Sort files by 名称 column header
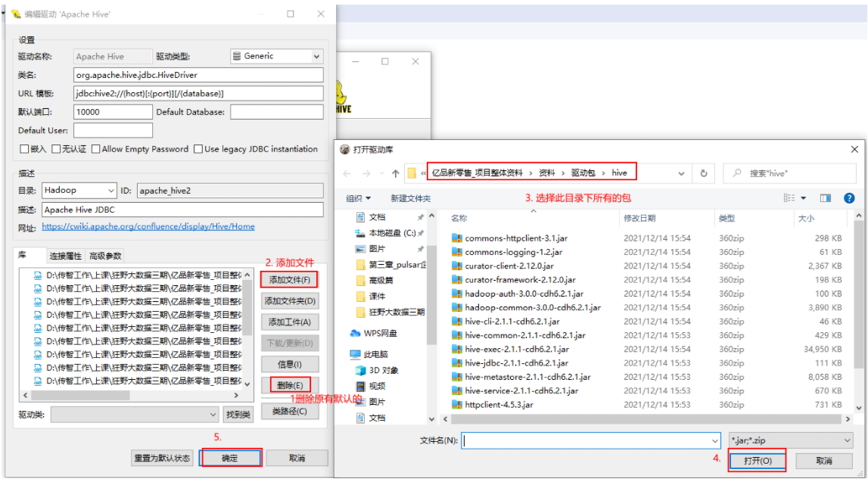The height and width of the screenshot is (482, 868). pyautogui.click(x=459, y=218)
